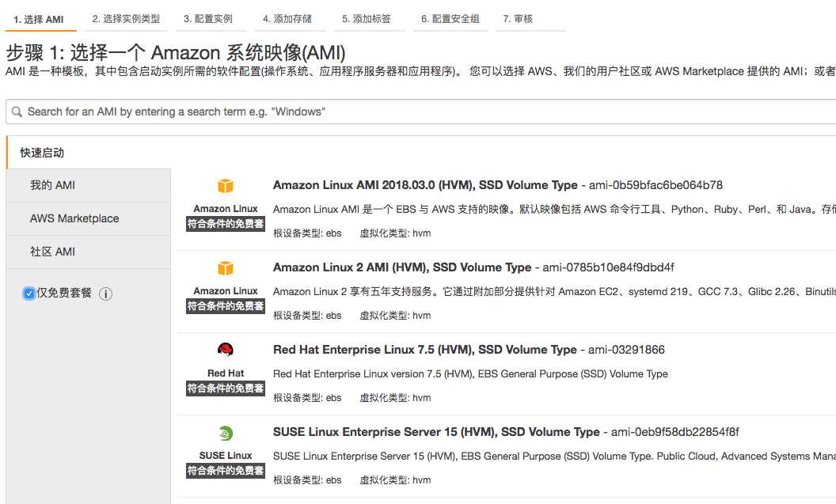Click the free tier badge under SUSE Linux
836x504 pixels.
pyautogui.click(x=226, y=471)
